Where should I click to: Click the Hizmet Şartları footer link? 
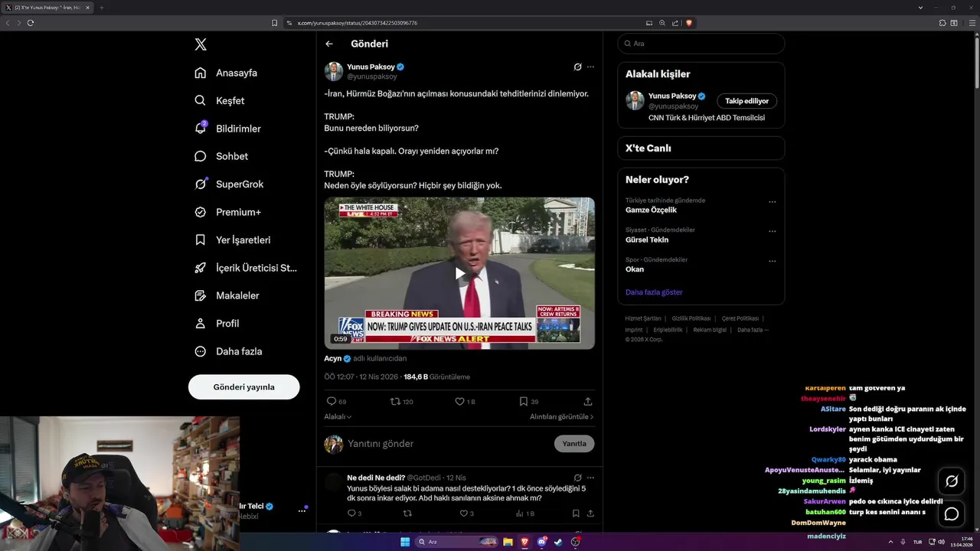[642, 318]
